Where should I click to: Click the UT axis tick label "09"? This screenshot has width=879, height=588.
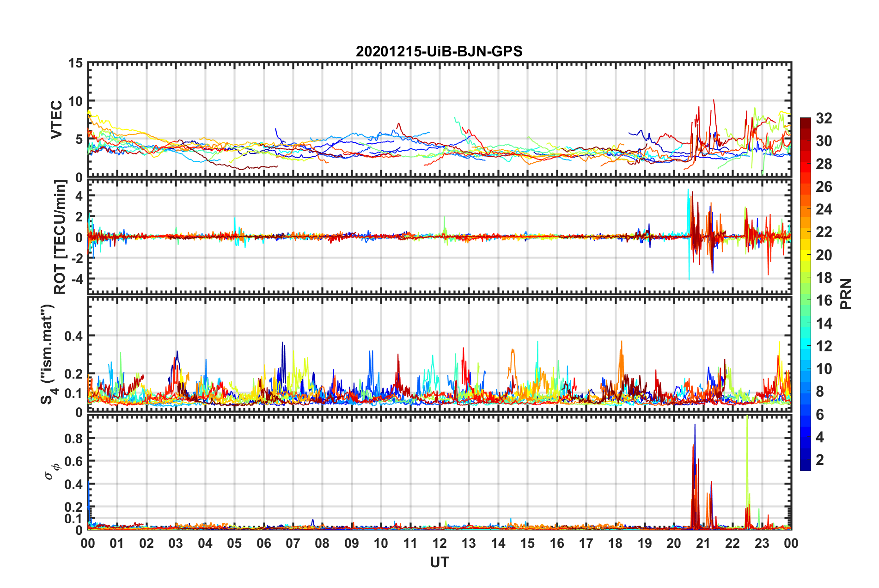tap(352, 543)
